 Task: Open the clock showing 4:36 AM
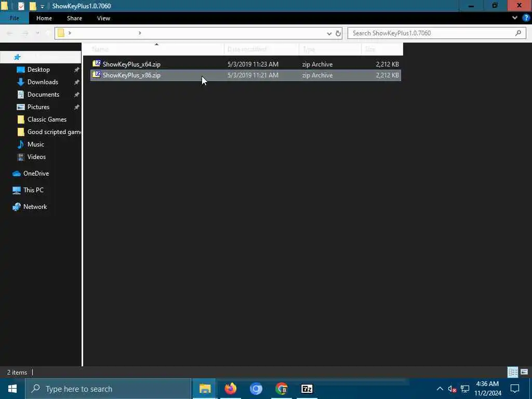(488, 389)
